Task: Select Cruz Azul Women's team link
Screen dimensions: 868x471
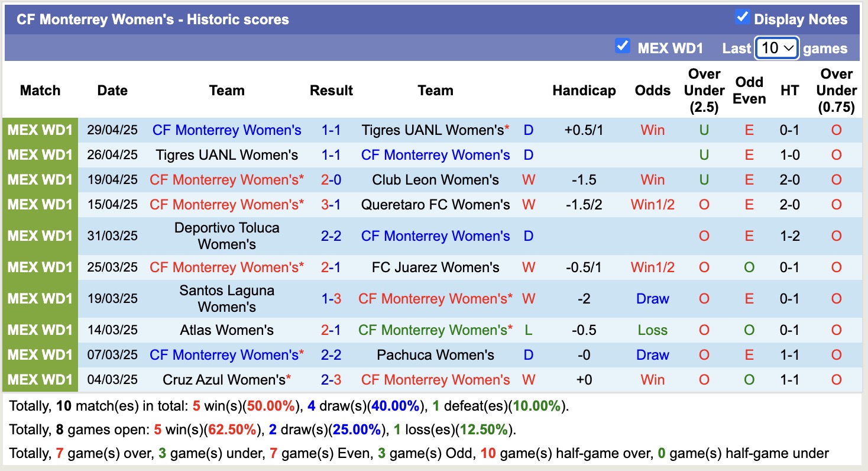Action: click(x=224, y=380)
